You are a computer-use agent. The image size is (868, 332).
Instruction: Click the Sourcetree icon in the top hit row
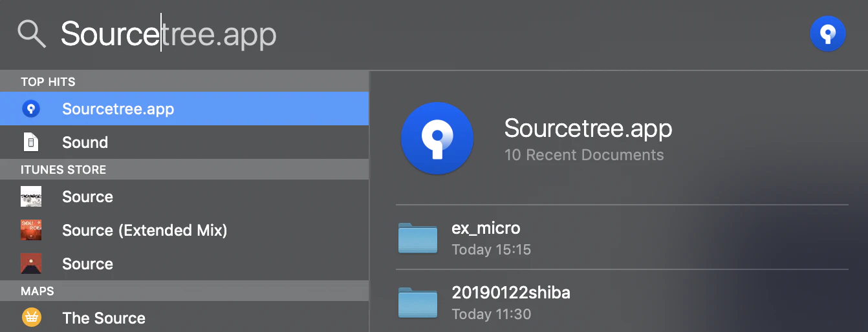point(30,109)
